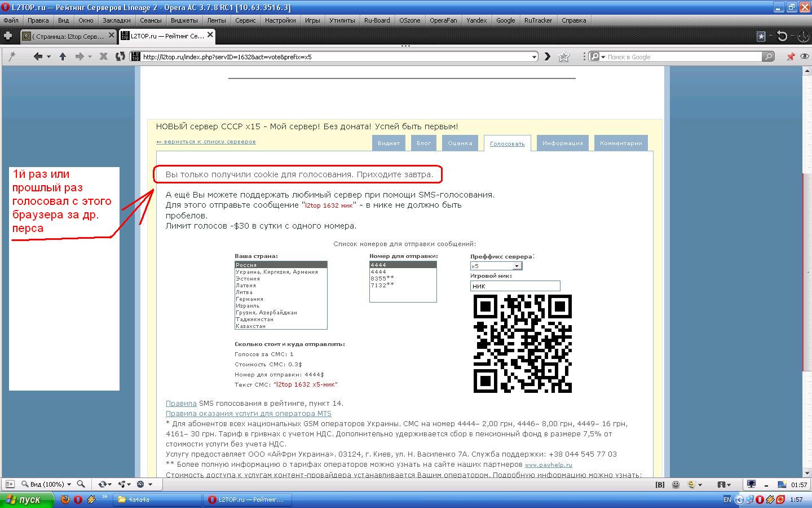The width and height of the screenshot is (812, 508).
Task: Click the smiley icon in status bar
Action: click(x=676, y=484)
